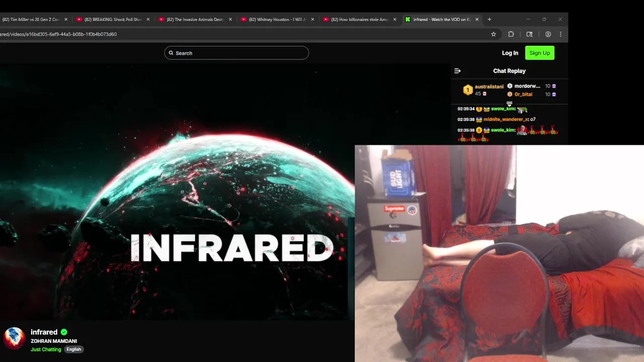Switch to BREAKING: Shock Poll tab
Screen dimensions: 644x362
(x=113, y=20)
